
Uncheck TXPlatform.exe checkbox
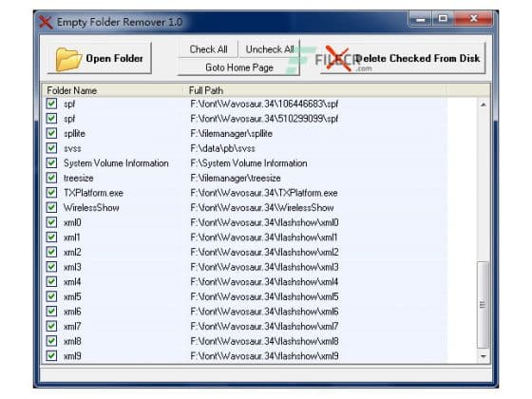coord(51,193)
